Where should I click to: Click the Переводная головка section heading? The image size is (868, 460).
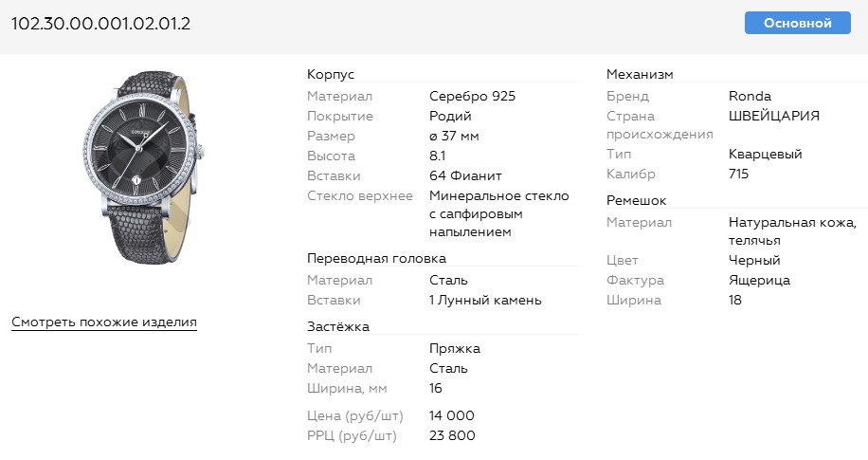coord(376,258)
